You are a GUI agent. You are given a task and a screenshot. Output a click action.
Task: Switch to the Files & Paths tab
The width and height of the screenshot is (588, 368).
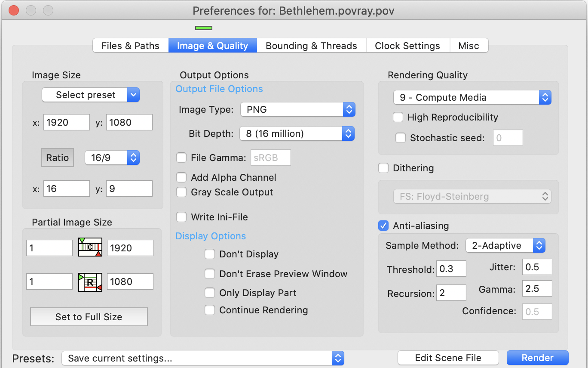pos(130,46)
